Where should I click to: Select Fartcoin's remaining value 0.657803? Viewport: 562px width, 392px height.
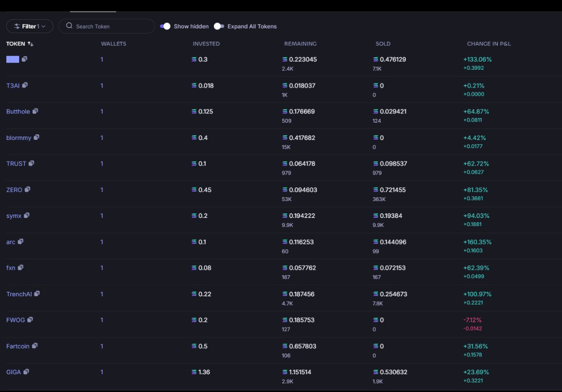[303, 346]
